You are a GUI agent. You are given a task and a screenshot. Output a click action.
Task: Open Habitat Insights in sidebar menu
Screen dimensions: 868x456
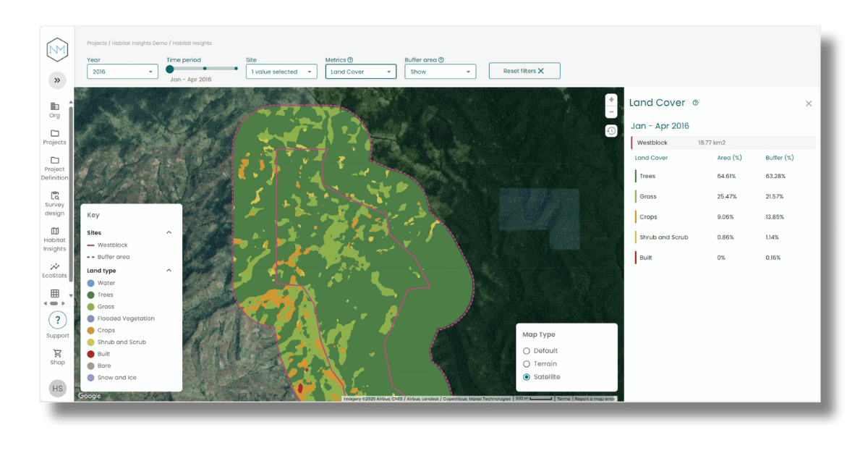(x=55, y=240)
